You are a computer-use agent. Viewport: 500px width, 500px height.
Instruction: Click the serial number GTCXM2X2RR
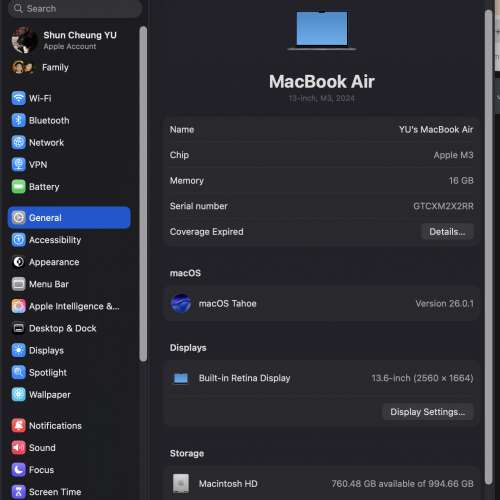coord(443,206)
